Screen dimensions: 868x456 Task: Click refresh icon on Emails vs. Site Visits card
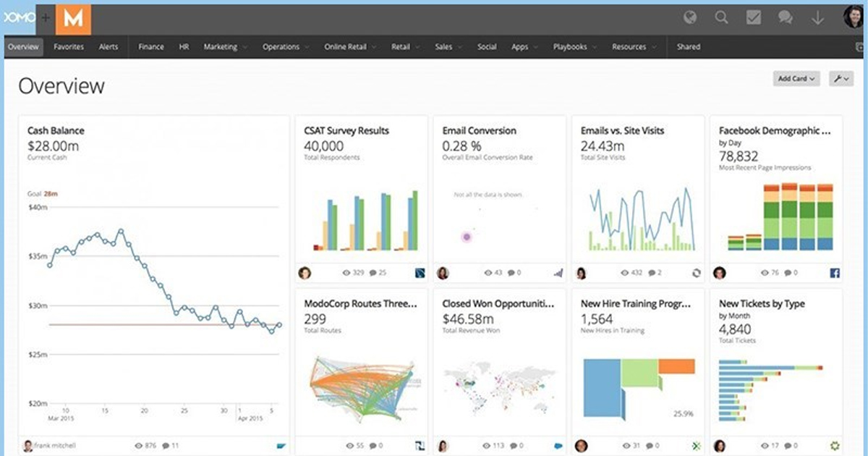click(696, 273)
